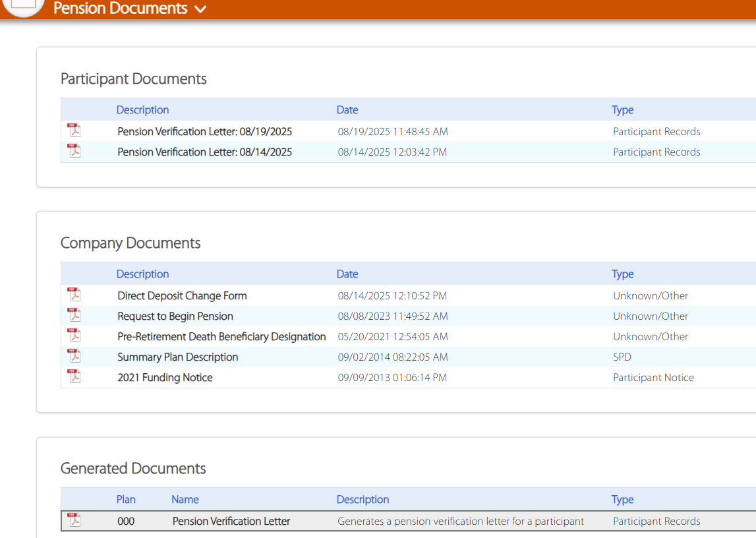Click PDF icon in Generated Documents row
Screen dimensions: 756x538
[x=74, y=520]
